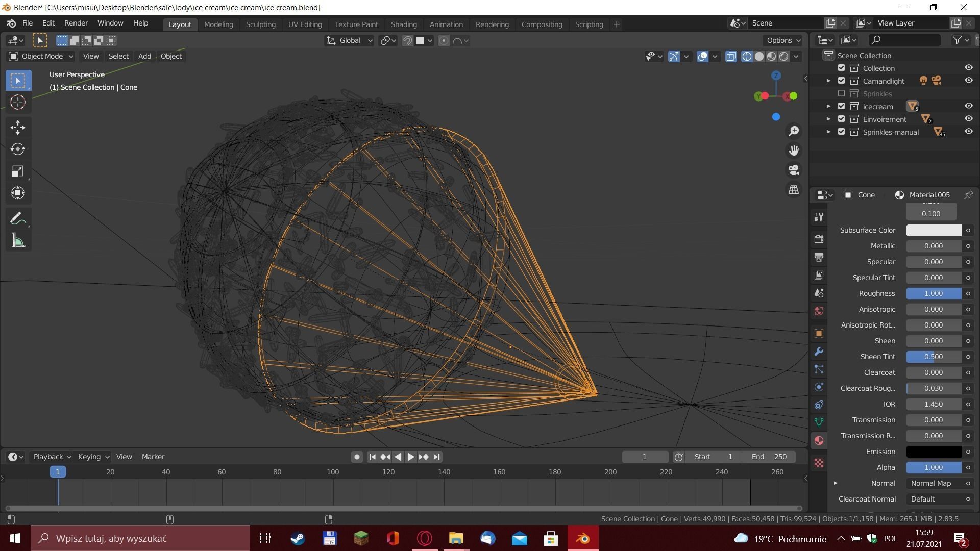Select the Move tool in the viewport toolbar
980x551 pixels.
click(x=18, y=127)
